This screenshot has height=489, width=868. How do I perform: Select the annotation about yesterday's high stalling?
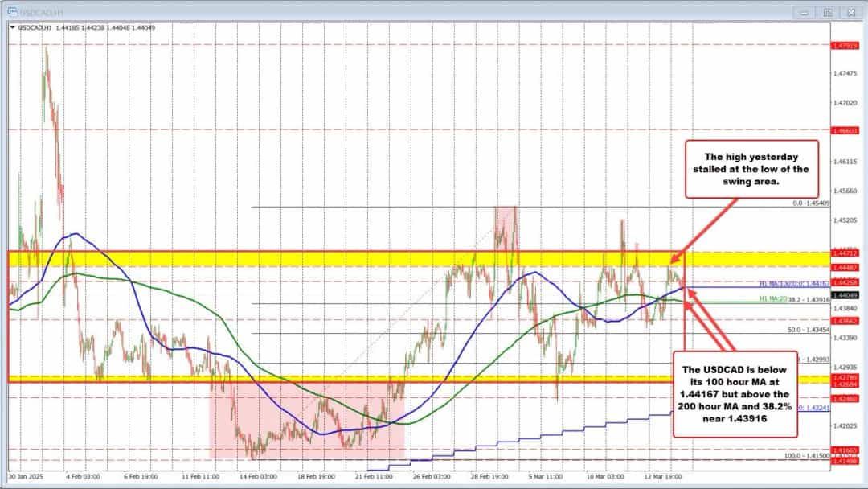(751, 169)
